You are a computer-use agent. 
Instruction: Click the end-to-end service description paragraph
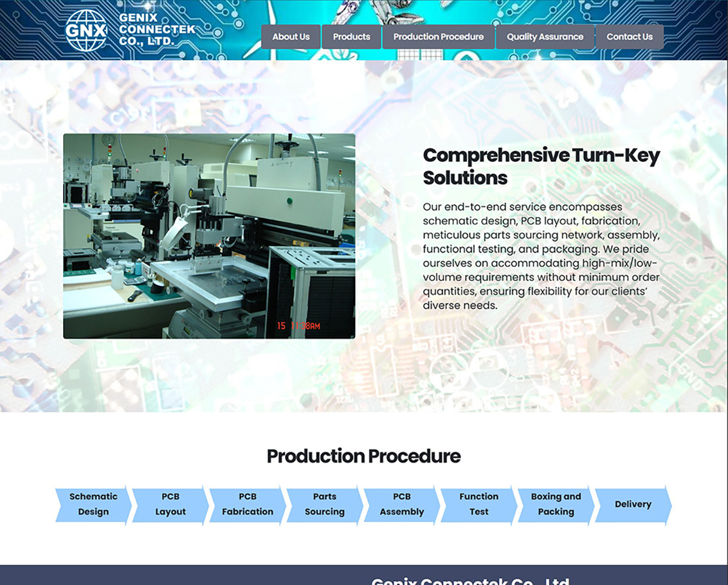coord(541,256)
